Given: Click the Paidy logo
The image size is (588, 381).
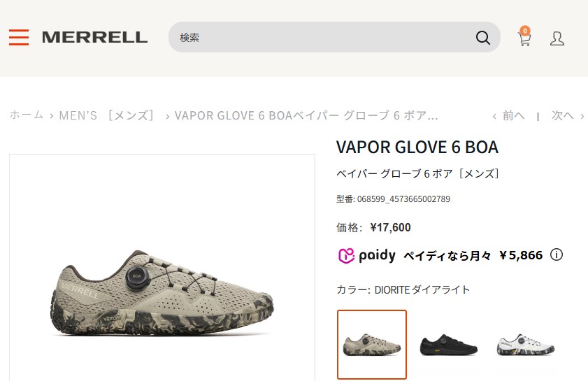Looking at the screenshot, I should point(366,255).
